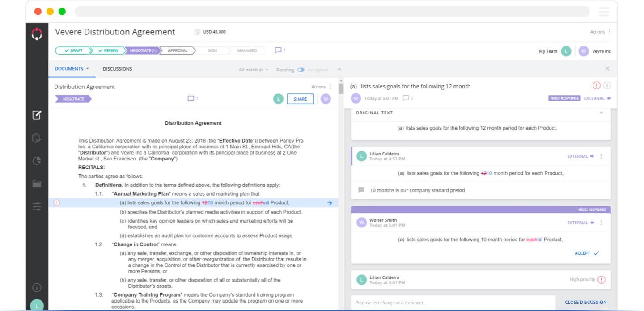Click the My Team avatar L
644x311 pixels.
coord(566,51)
